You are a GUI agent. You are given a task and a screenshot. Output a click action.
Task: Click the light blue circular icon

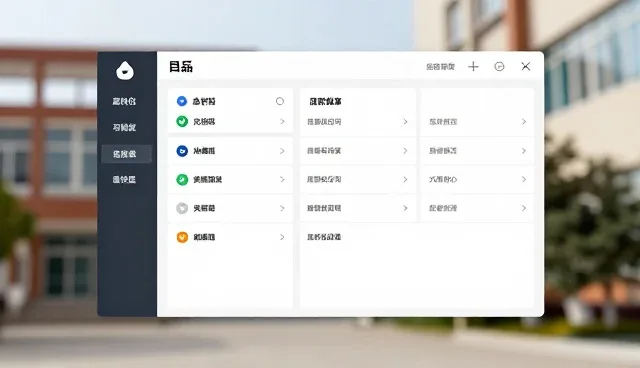click(182, 101)
